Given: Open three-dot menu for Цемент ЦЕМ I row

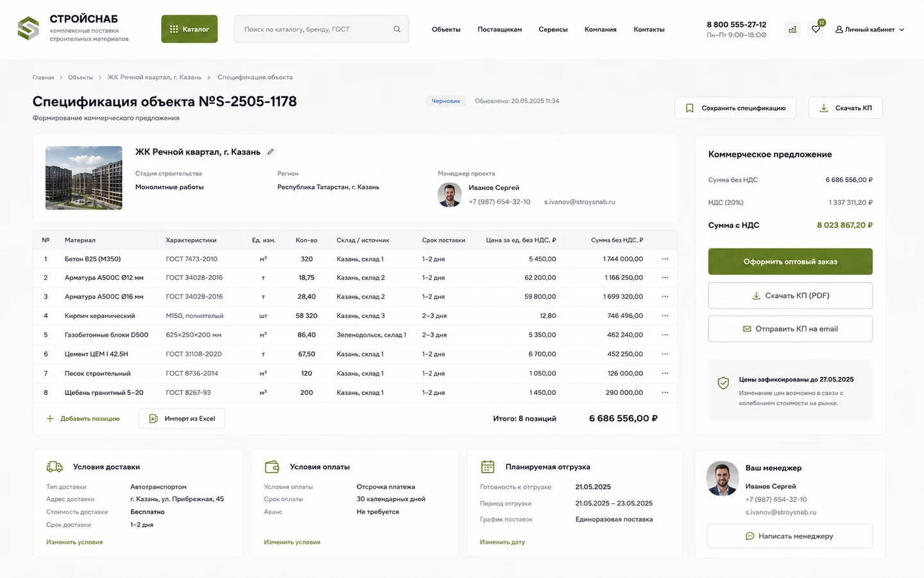Looking at the screenshot, I should point(665,354).
